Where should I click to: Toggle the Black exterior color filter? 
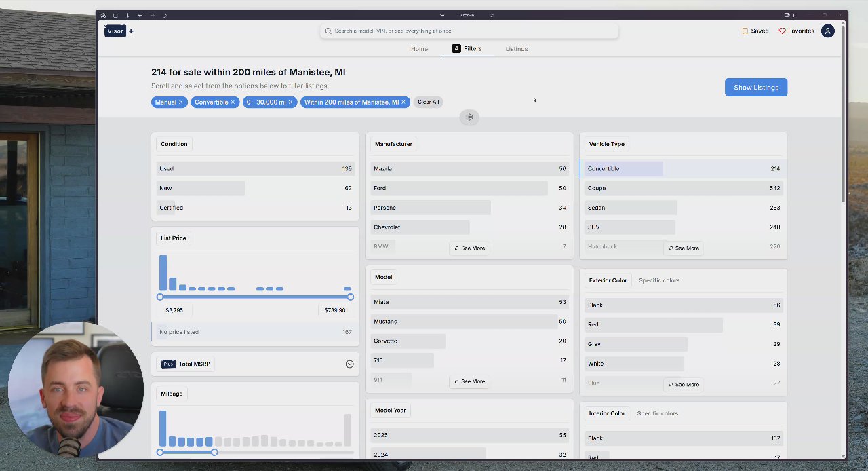click(x=684, y=305)
